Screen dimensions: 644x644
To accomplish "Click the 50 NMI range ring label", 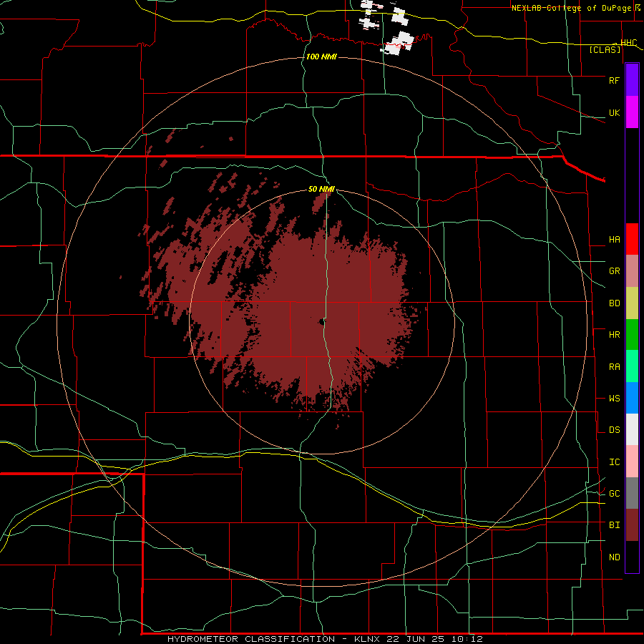I will click(x=321, y=189).
